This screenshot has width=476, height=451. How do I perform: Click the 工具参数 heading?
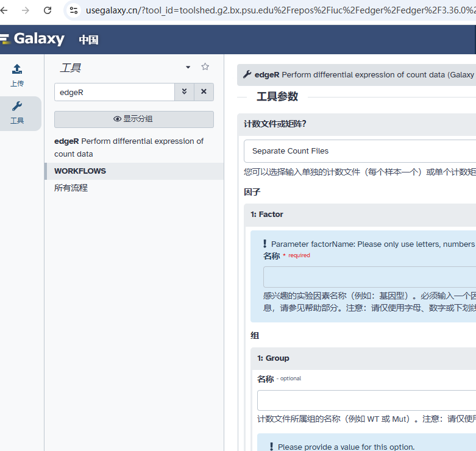pyautogui.click(x=277, y=96)
